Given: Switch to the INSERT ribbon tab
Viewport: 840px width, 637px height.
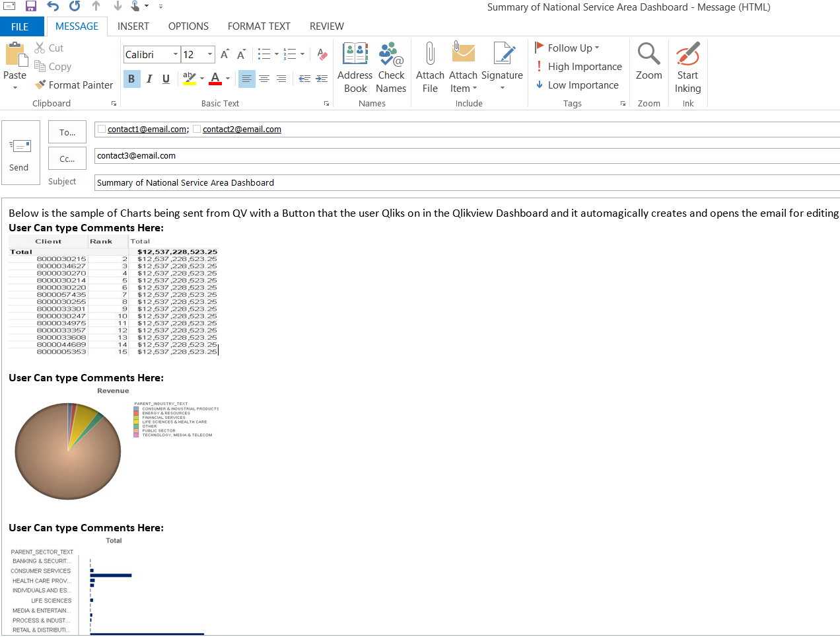Looking at the screenshot, I should 133,26.
